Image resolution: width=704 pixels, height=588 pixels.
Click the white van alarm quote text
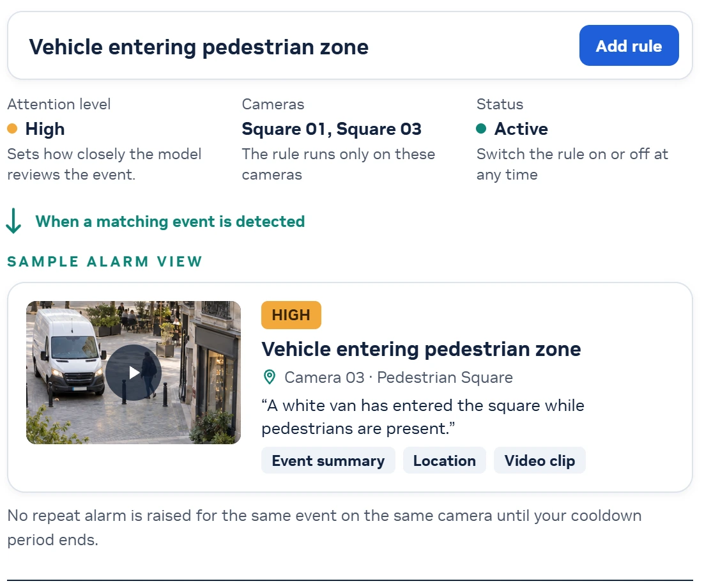(x=423, y=417)
